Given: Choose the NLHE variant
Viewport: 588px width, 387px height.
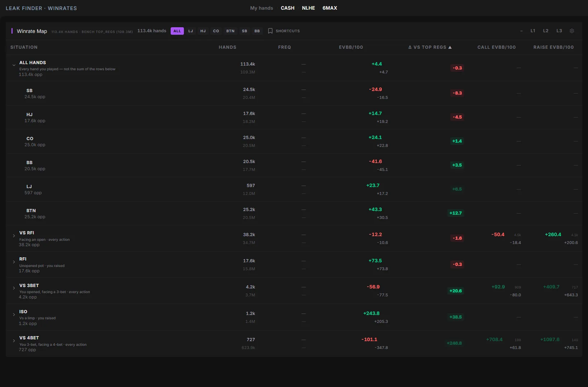Looking at the screenshot, I should tap(308, 8).
